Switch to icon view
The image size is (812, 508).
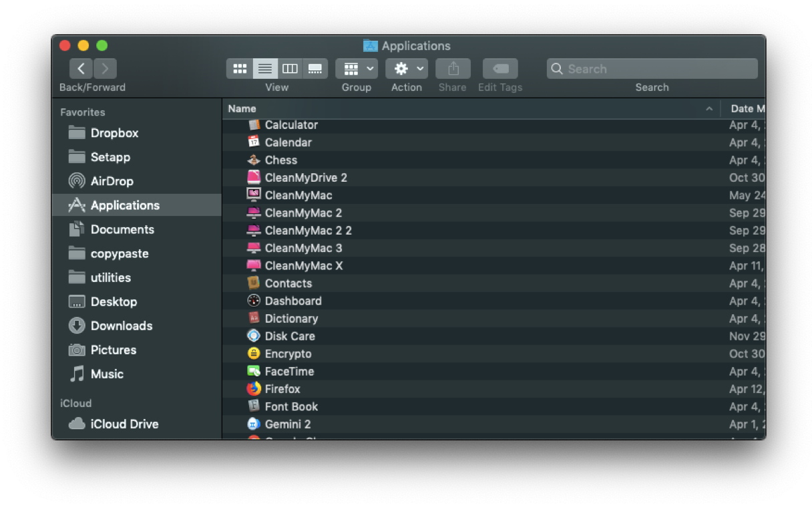[240, 69]
